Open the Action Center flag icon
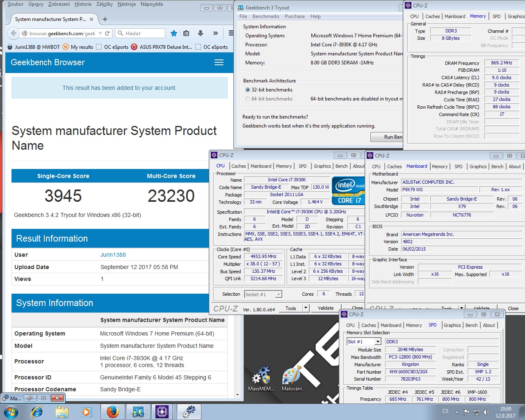The image size is (525, 420). click(x=466, y=412)
